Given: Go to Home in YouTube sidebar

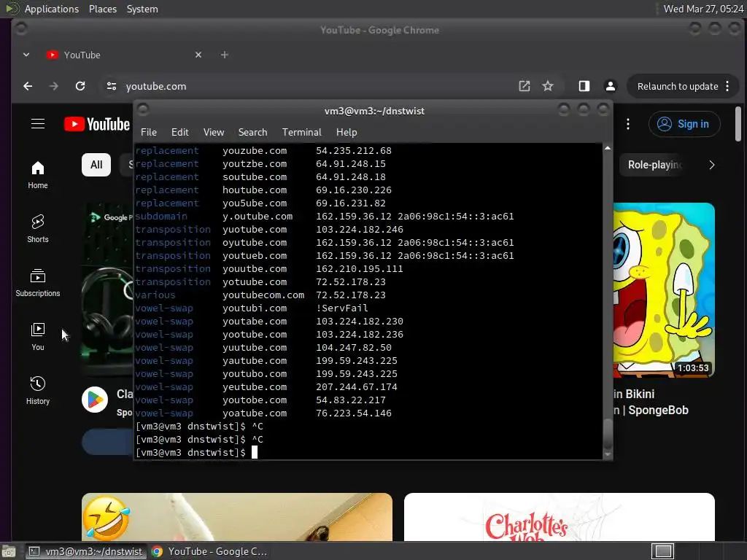Looking at the screenshot, I should pos(38,175).
